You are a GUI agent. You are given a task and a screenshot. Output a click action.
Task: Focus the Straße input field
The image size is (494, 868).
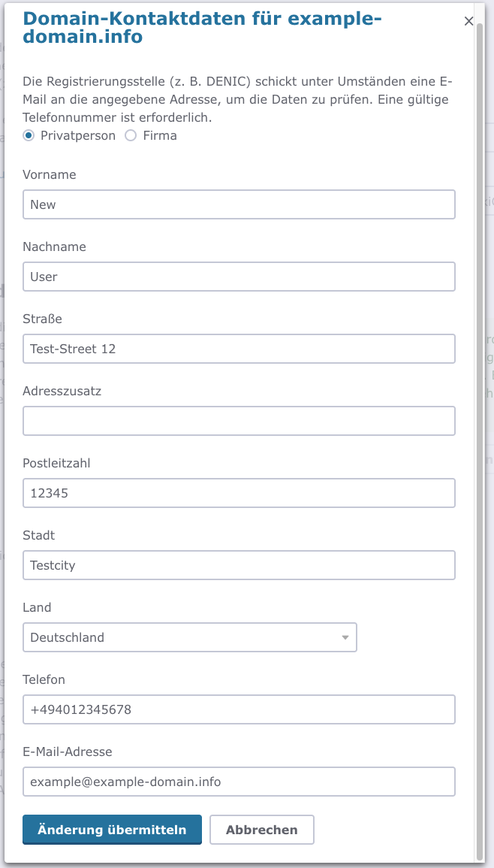[x=239, y=349]
